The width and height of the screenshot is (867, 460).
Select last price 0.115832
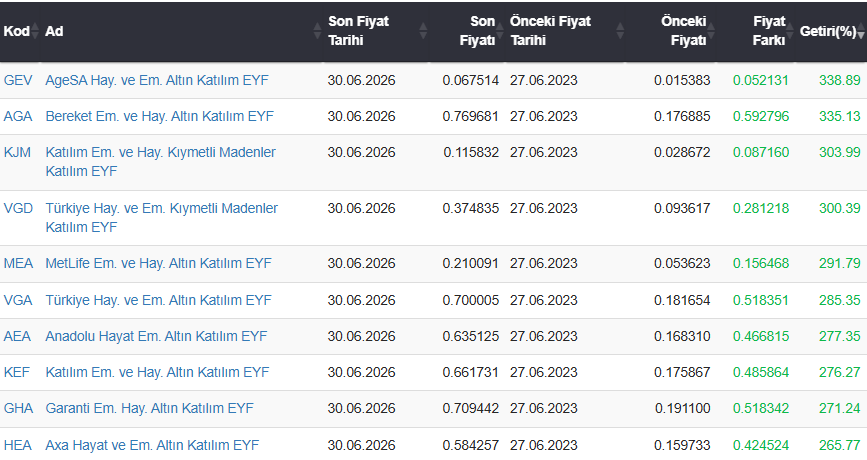click(471, 152)
